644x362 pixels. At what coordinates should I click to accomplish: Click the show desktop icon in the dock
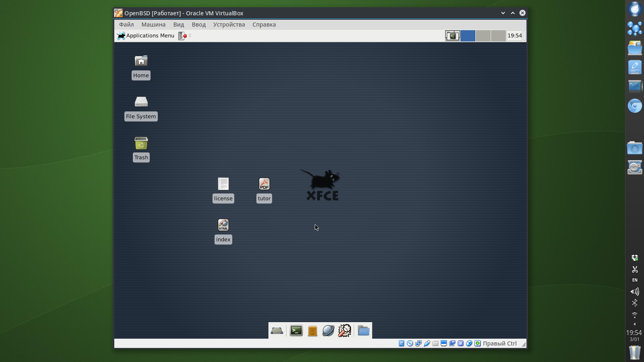[277, 331]
